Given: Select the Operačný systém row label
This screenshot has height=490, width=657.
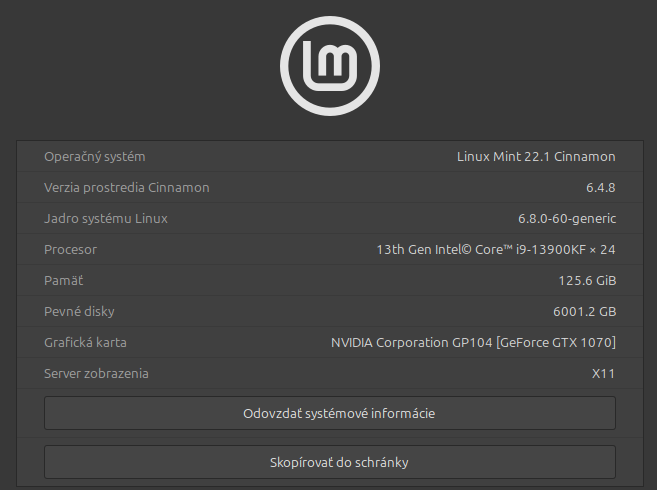Looking at the screenshot, I should (x=95, y=157).
